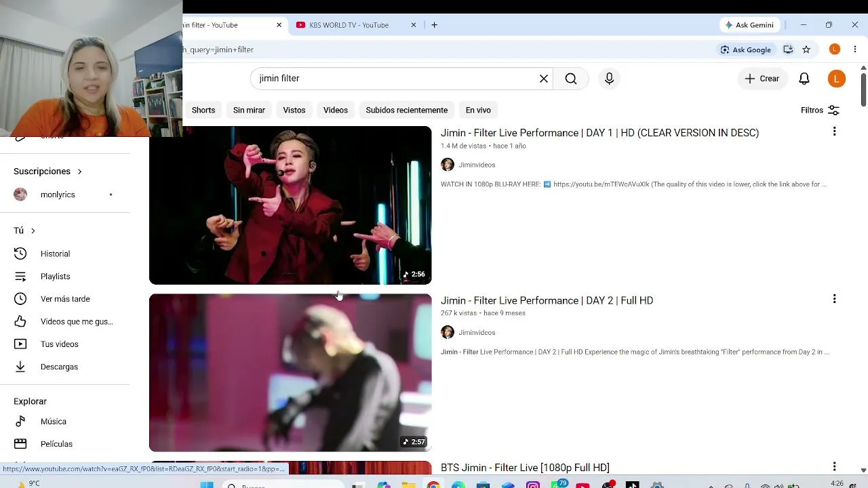Play the DAY 1 red suit thumbnail

[x=290, y=205]
